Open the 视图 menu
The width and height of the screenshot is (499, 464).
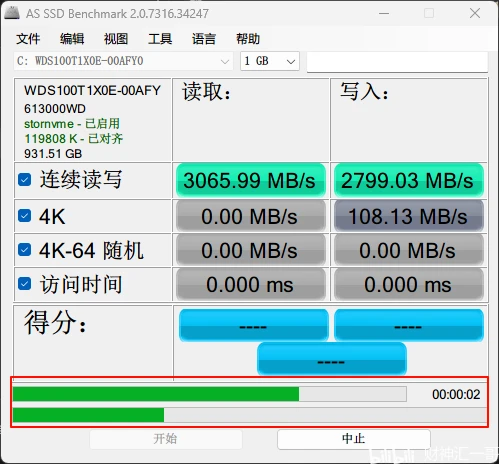pos(116,39)
